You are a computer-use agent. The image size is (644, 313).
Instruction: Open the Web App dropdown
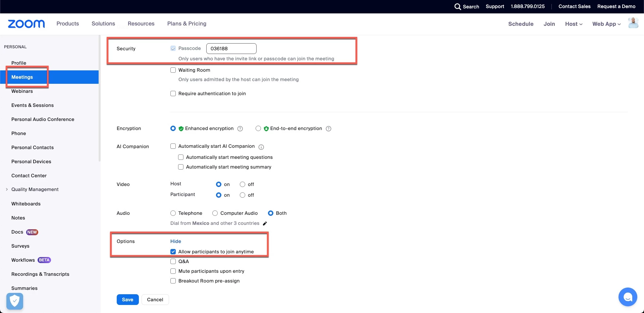pyautogui.click(x=606, y=24)
